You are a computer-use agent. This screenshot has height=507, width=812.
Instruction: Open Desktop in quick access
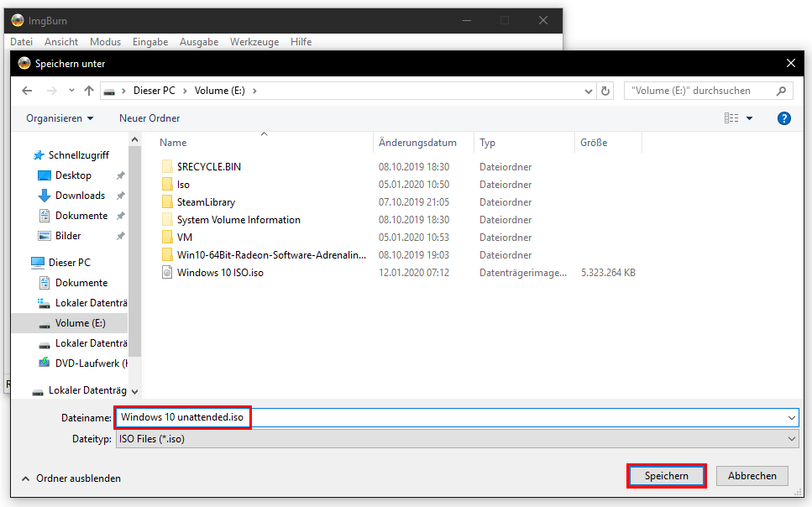click(73, 175)
